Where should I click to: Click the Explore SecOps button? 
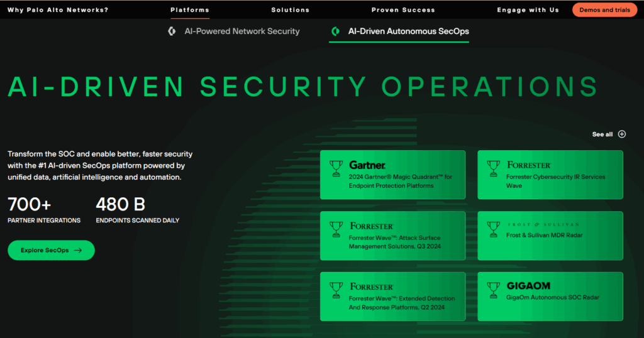click(x=51, y=250)
